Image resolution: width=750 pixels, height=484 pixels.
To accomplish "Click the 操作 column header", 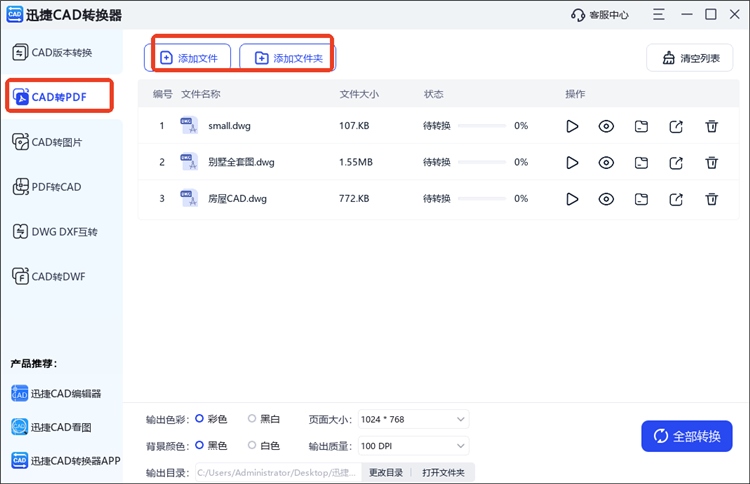I will (575, 94).
